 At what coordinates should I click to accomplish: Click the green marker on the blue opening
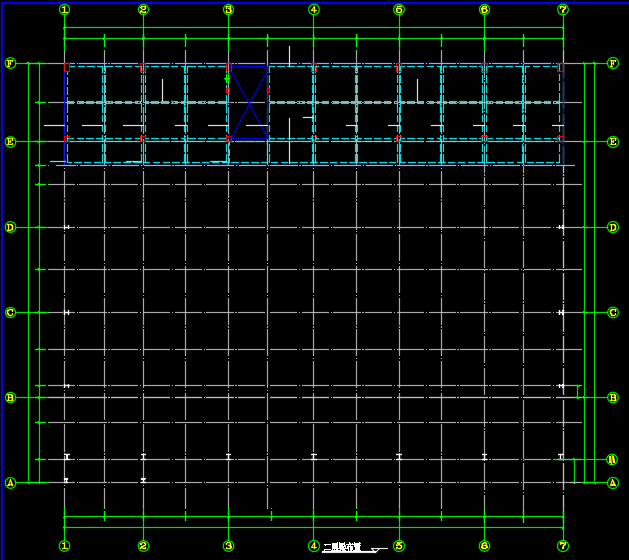pos(227,78)
